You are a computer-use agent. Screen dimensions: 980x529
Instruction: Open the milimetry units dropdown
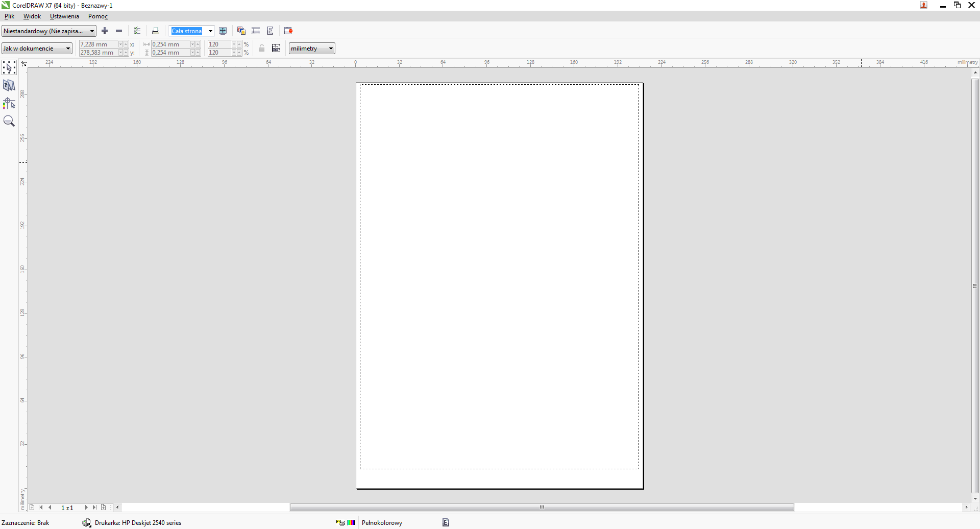(312, 49)
